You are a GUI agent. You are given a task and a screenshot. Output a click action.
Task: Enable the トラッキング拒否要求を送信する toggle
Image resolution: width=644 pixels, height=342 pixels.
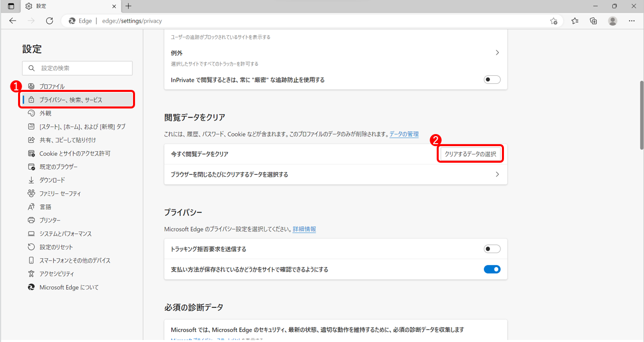pos(492,249)
